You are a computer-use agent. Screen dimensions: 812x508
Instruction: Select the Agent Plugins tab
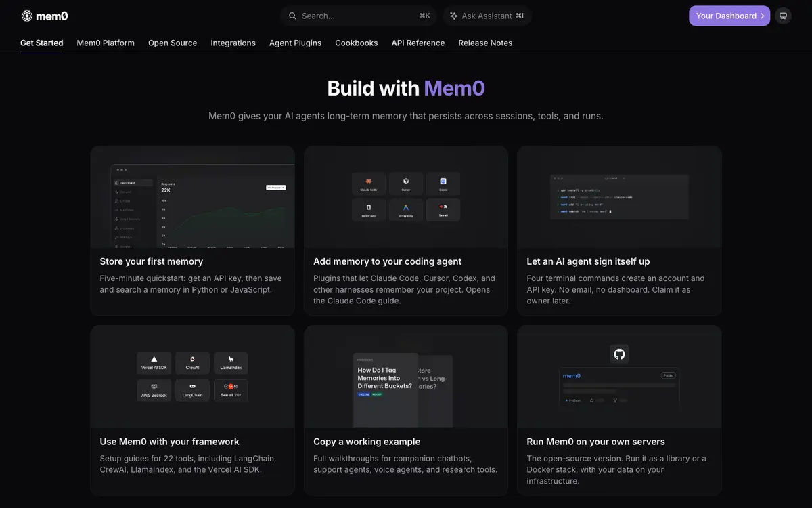click(x=295, y=43)
